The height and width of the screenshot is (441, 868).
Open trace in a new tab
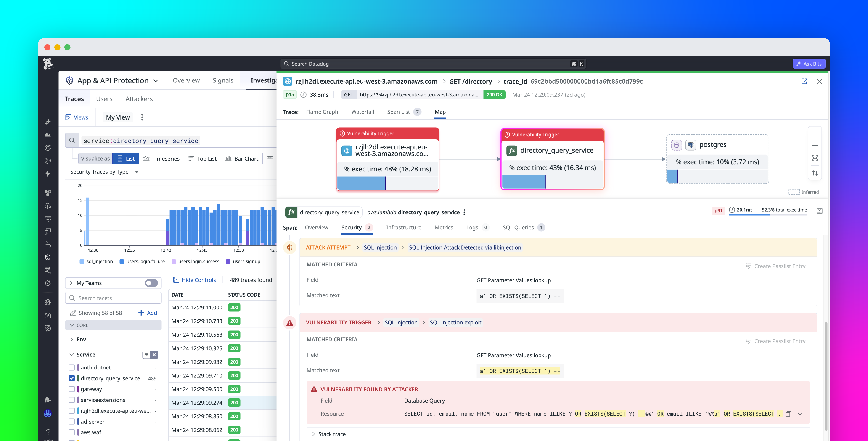click(805, 81)
